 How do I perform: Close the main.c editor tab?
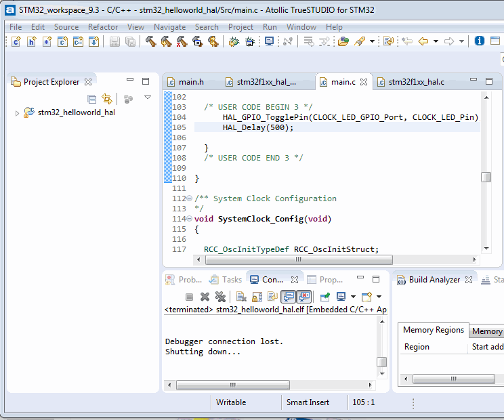(x=364, y=82)
